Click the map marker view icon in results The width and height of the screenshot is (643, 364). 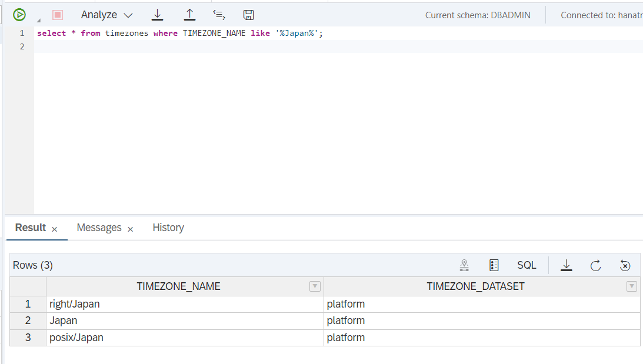tap(464, 265)
